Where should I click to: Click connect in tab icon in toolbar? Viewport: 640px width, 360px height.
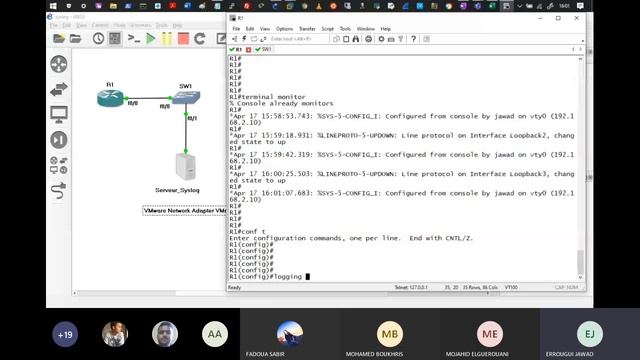(254, 39)
